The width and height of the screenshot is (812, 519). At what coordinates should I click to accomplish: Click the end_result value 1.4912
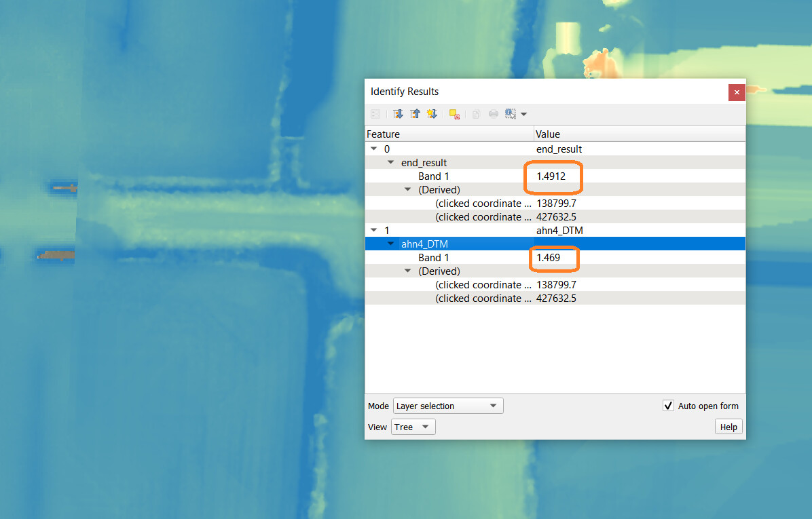[553, 176]
